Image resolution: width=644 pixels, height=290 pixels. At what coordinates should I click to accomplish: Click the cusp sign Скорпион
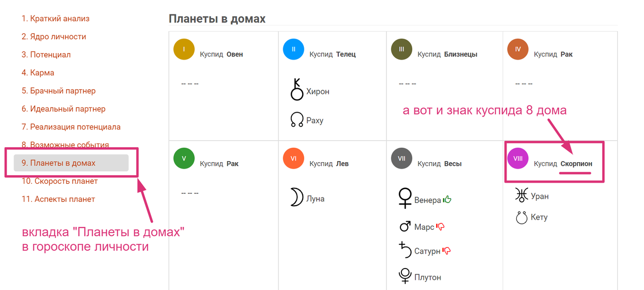pos(576,164)
